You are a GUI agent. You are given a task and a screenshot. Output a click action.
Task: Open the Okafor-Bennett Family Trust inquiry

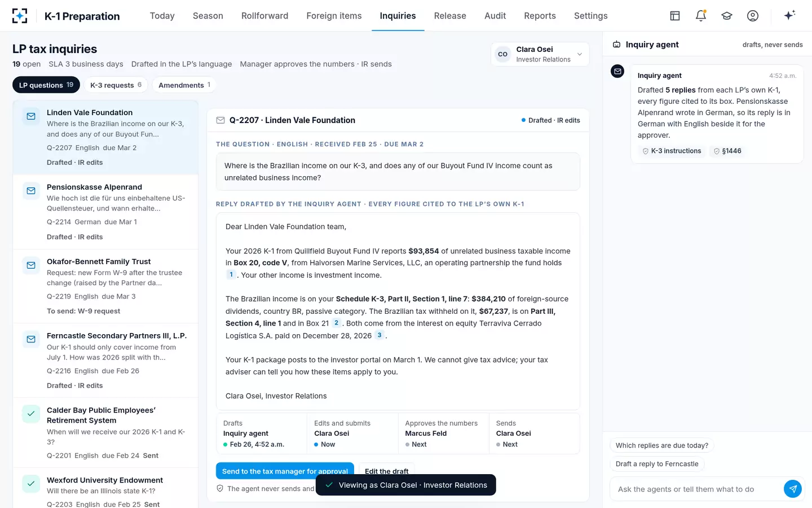(x=105, y=286)
